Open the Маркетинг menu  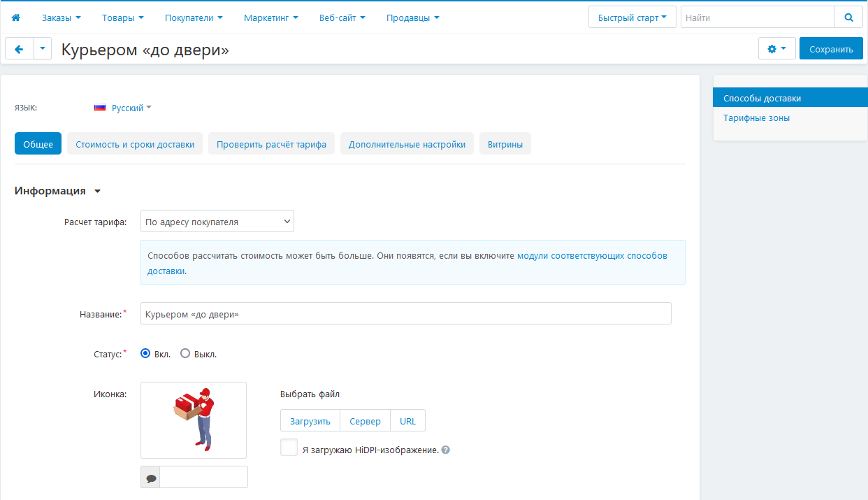tap(270, 17)
